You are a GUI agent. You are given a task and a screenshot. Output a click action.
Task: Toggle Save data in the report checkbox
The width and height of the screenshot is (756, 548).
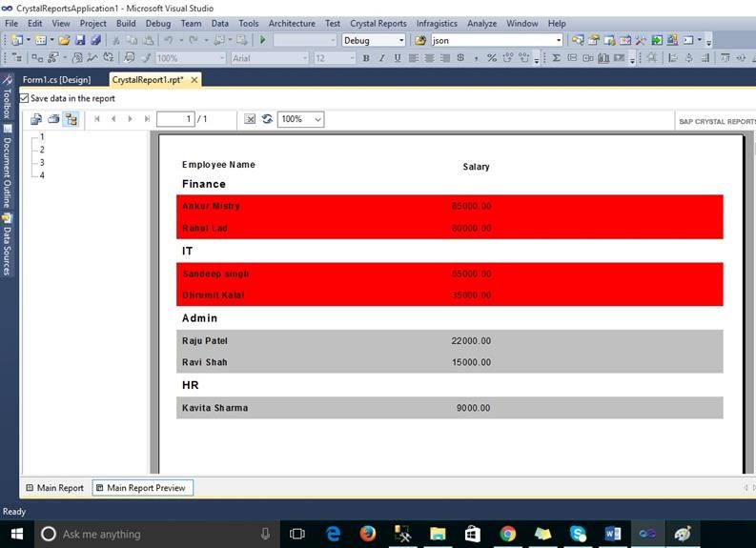tap(24, 98)
